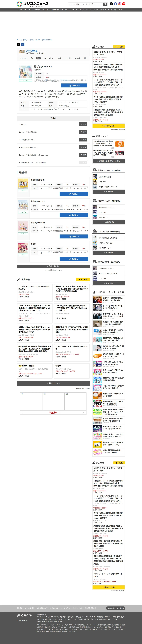Click the 作品 breadcrumb link
Viewport: 142px width, 644px height.
pos(31,40)
